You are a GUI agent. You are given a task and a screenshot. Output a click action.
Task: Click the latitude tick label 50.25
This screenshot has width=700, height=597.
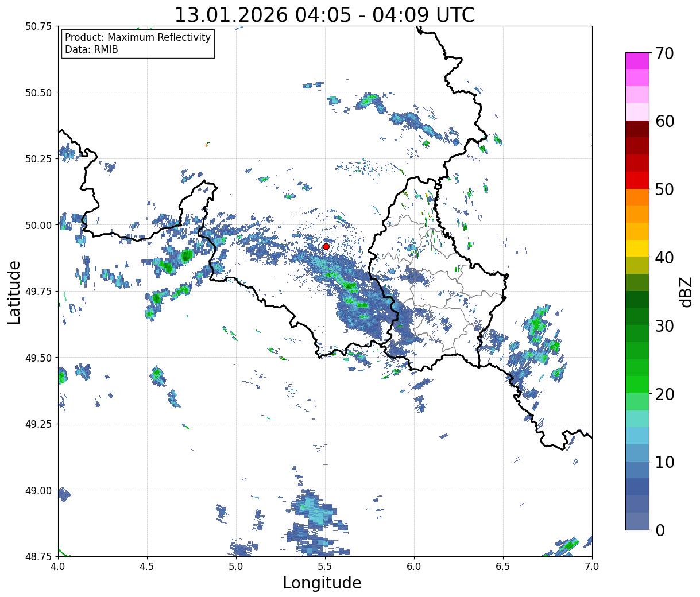point(38,158)
